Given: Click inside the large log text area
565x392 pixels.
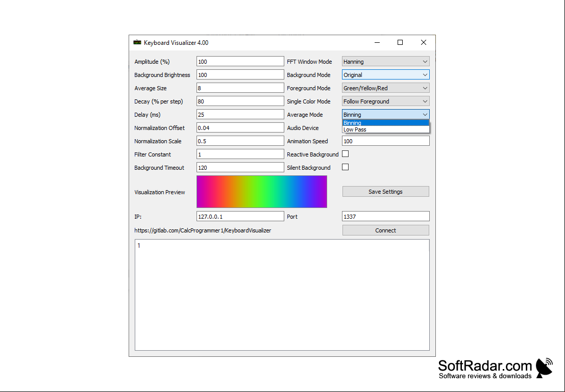Looking at the screenshot, I should click(x=282, y=295).
